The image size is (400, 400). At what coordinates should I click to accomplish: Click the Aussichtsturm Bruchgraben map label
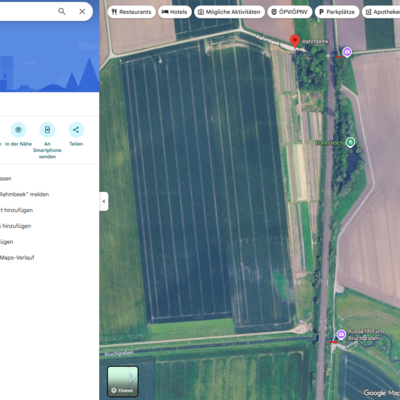point(365,335)
